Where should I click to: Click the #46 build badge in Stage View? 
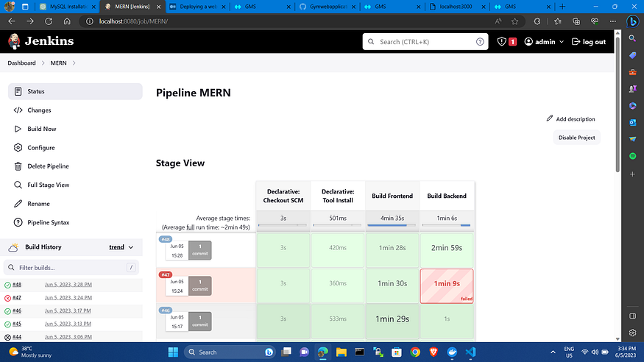pyautogui.click(x=166, y=310)
